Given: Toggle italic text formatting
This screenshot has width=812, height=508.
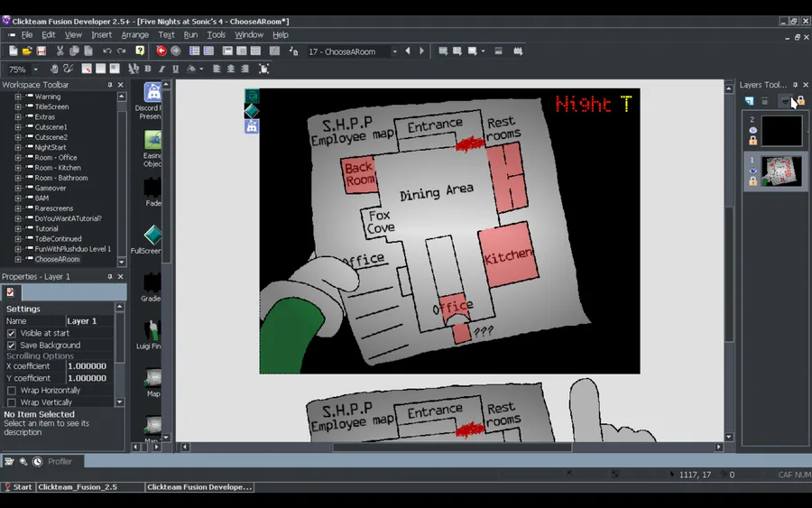Looking at the screenshot, I should [x=161, y=69].
